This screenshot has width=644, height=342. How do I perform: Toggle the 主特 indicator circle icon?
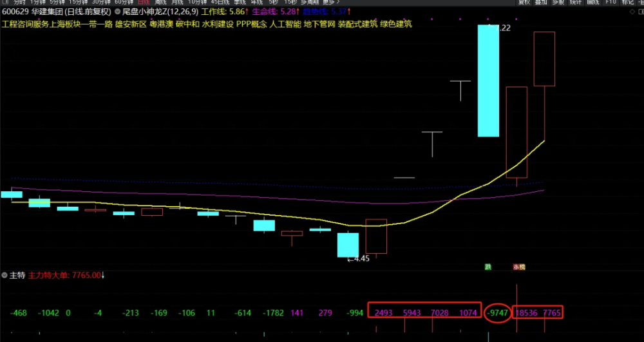[5, 276]
